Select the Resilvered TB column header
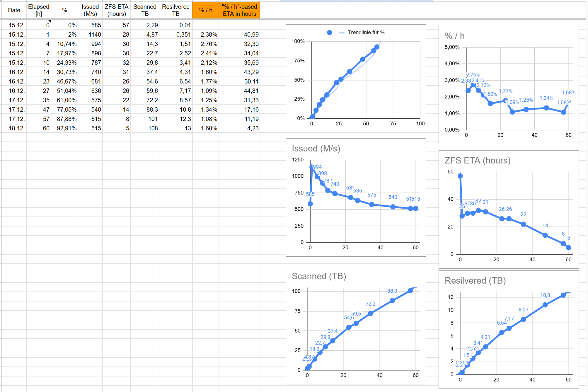588x392 pixels. (175, 10)
